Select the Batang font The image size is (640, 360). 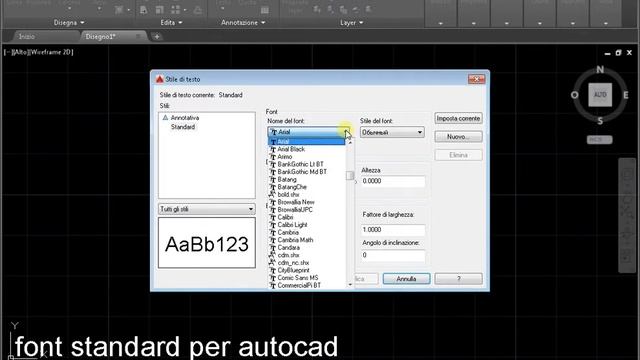coord(287,180)
